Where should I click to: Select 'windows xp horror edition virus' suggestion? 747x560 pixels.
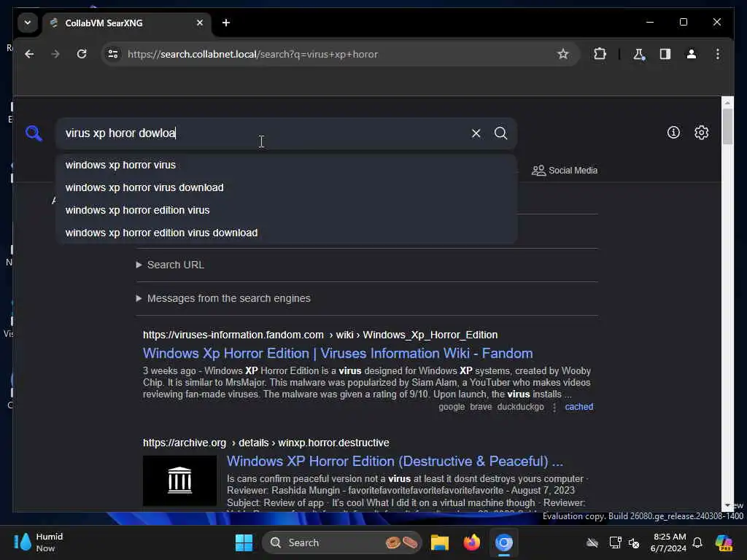point(286,210)
